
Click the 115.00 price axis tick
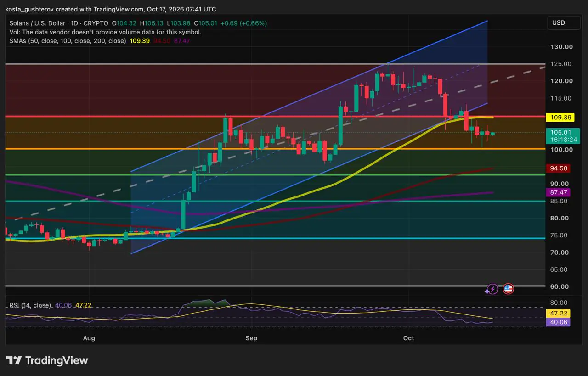click(x=561, y=98)
